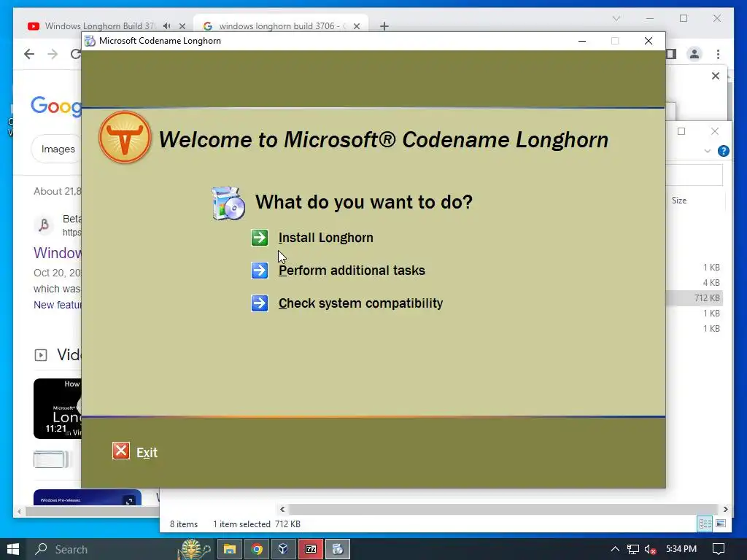
Task: Click the BetaWiki site favicon in results
Action: (44, 225)
